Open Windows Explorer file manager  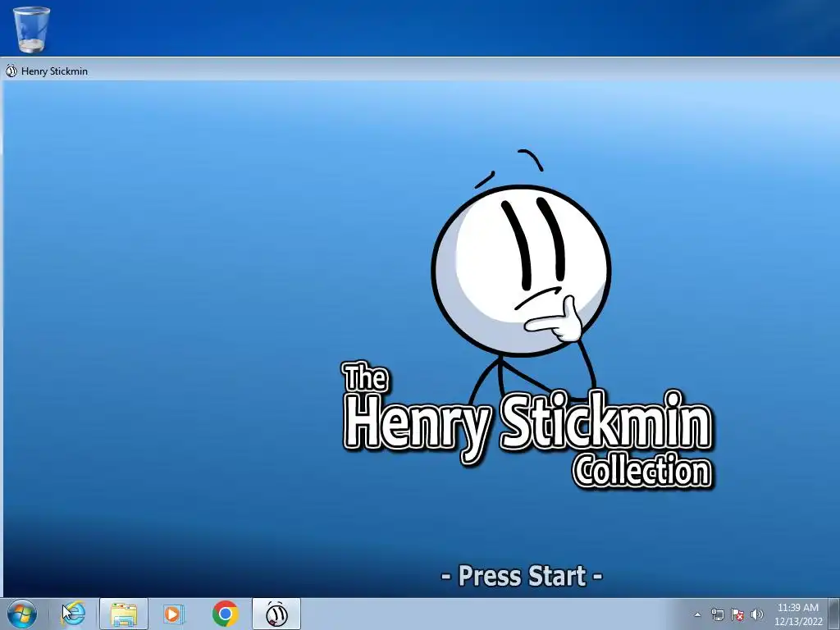(x=124, y=614)
